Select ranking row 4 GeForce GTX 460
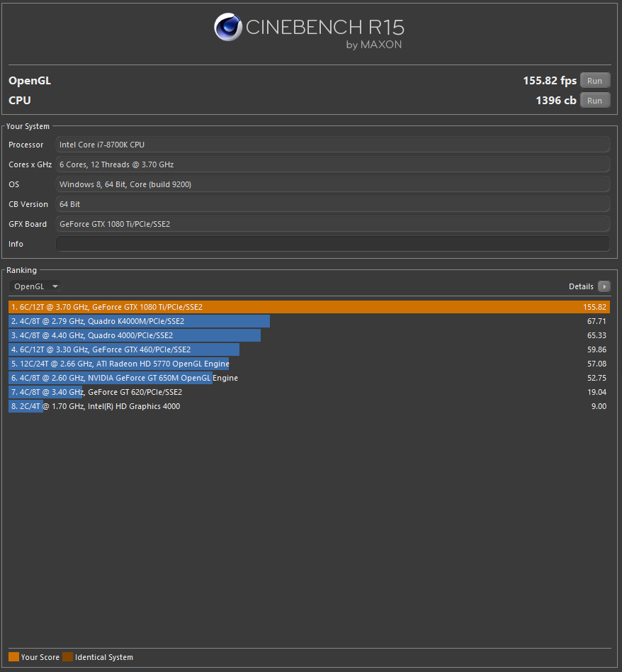The image size is (622, 672). click(309, 349)
